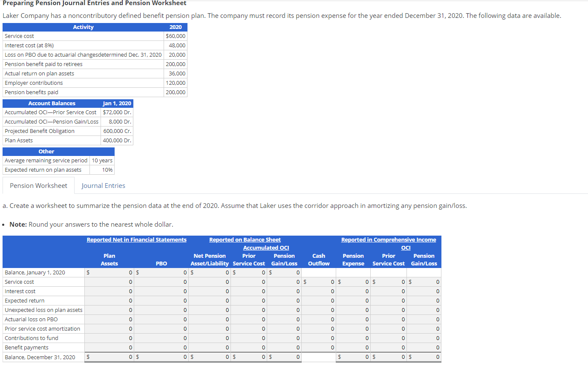Click the '8,000 Dr.' pension gain/loss balance
Screen dimensions: 588x366
120,122
